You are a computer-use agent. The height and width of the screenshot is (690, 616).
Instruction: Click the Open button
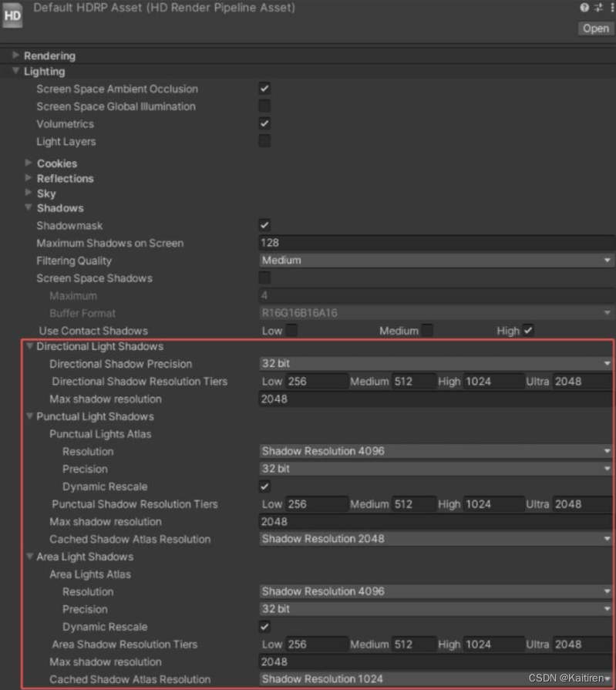(x=596, y=29)
